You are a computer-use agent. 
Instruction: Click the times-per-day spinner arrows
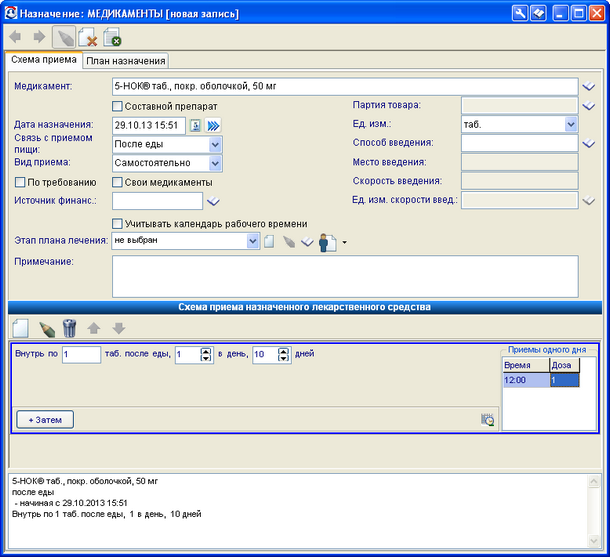pyautogui.click(x=206, y=354)
